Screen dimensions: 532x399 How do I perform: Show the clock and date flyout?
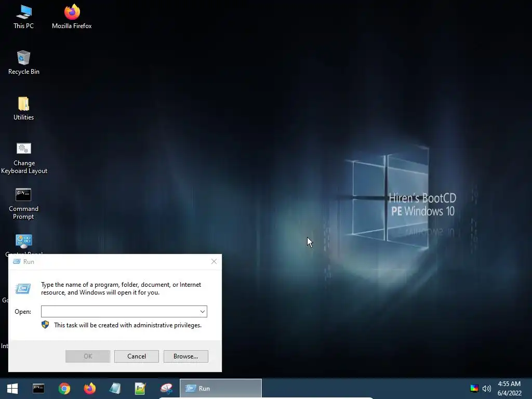click(509, 389)
